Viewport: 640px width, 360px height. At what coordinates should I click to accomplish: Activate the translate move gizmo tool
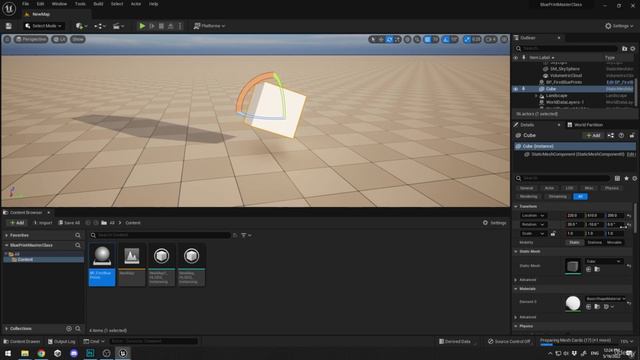(381, 39)
